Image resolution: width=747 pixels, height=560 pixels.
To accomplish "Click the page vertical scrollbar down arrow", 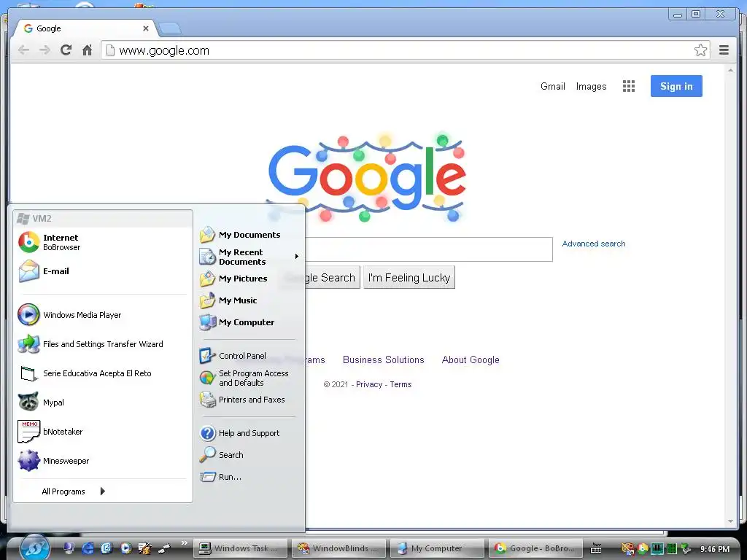I will [730, 521].
